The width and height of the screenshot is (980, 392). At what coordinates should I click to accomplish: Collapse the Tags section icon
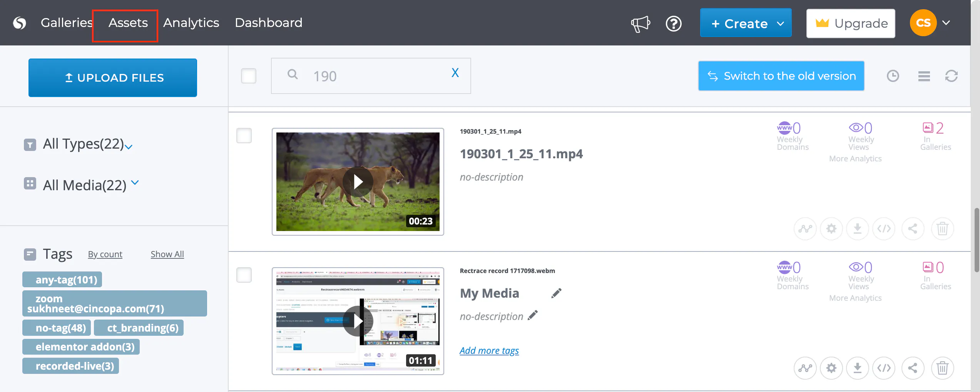coord(30,255)
